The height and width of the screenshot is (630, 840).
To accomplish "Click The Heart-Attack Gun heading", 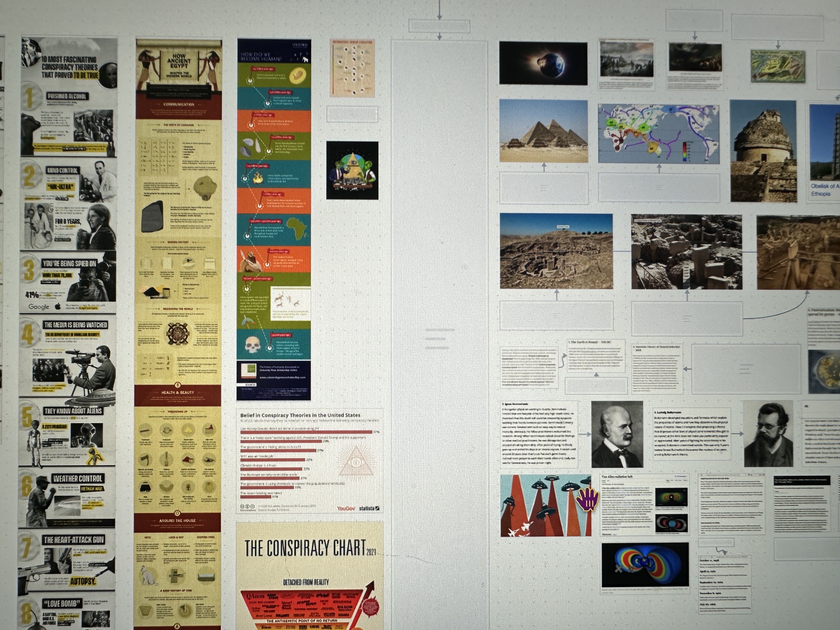I will pyautogui.click(x=74, y=540).
